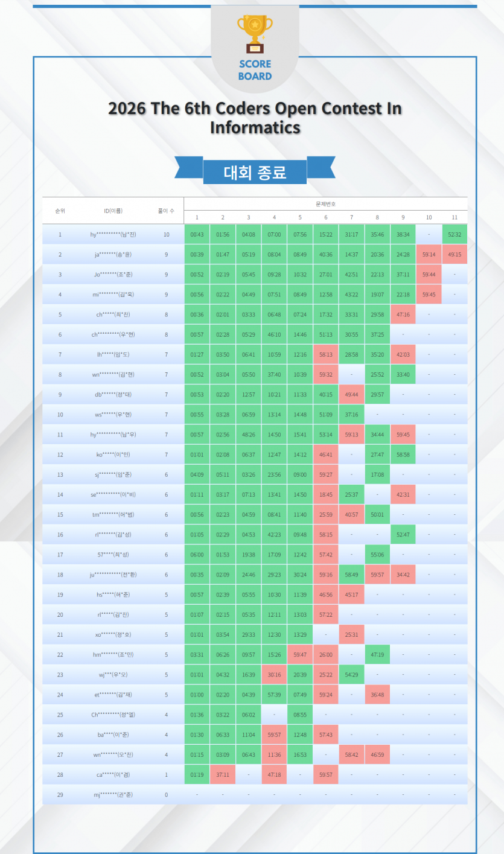Click problem number 6 column header

tap(325, 217)
